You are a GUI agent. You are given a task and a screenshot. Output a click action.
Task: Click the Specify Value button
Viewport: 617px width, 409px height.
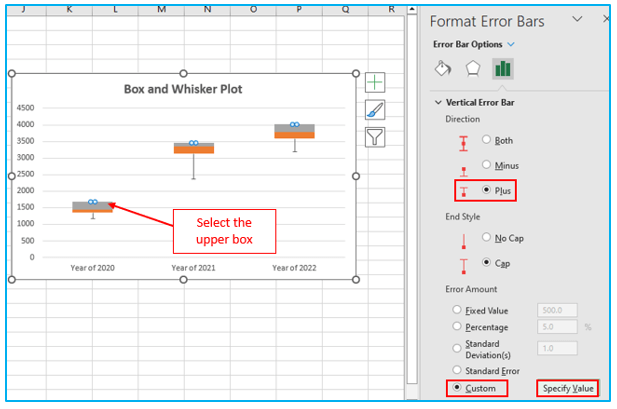pos(568,388)
